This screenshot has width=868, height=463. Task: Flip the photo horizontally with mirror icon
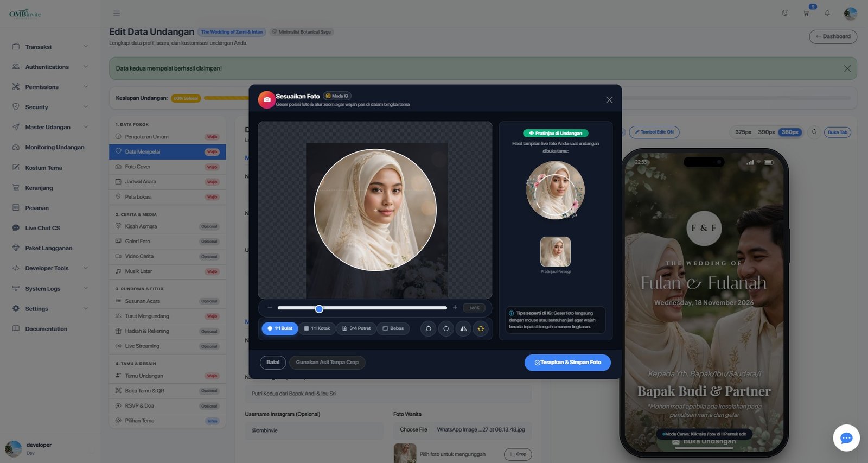coord(463,328)
